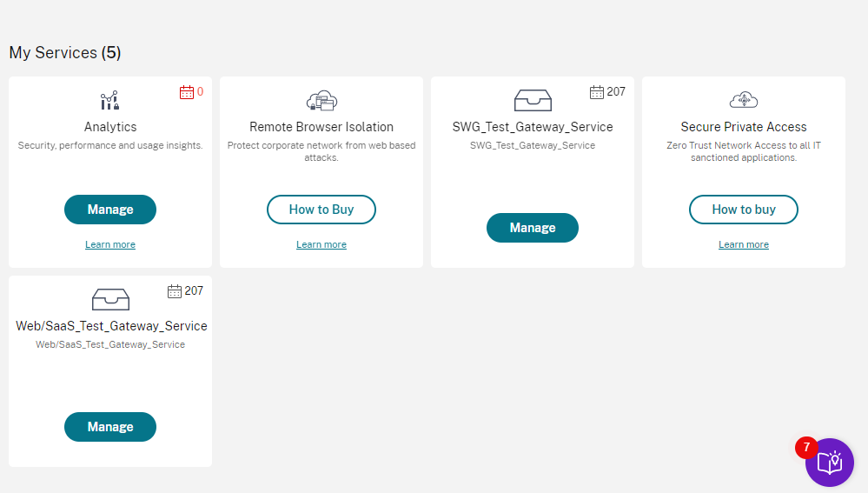Screen dimensions: 868x493
Task: Select the Secure Private Access cloud icon
Action: pyautogui.click(x=744, y=100)
